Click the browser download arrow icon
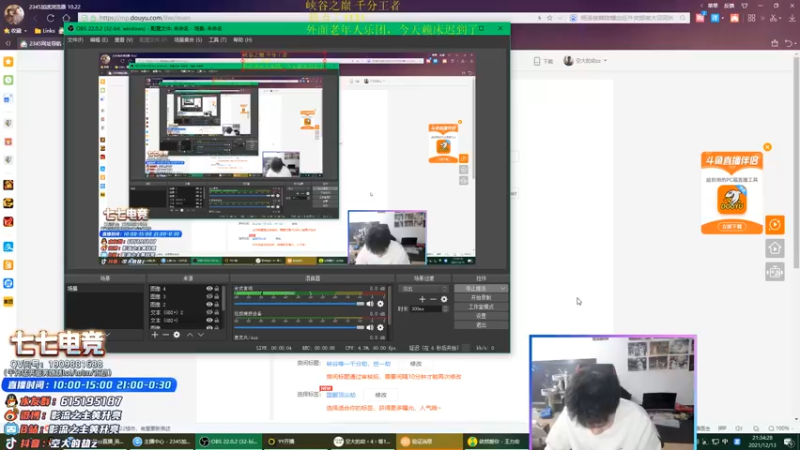 click(791, 18)
